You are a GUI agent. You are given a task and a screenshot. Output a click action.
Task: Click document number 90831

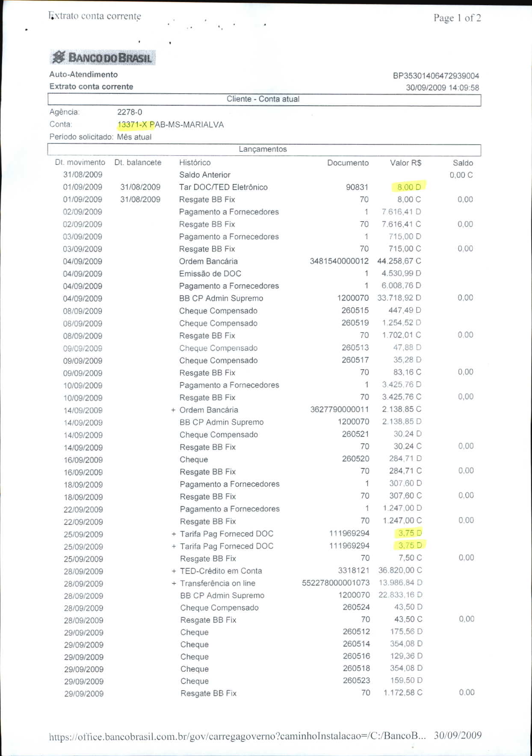[x=357, y=187]
